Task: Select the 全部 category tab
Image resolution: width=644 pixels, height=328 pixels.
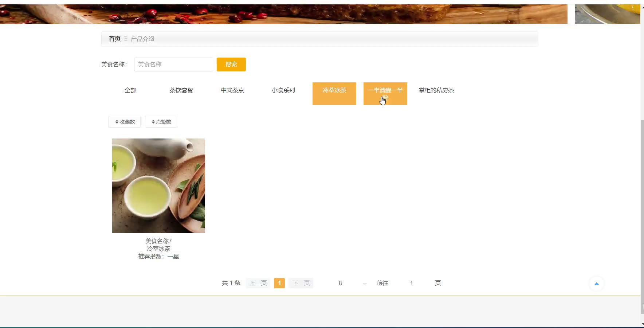Action: pyautogui.click(x=130, y=90)
